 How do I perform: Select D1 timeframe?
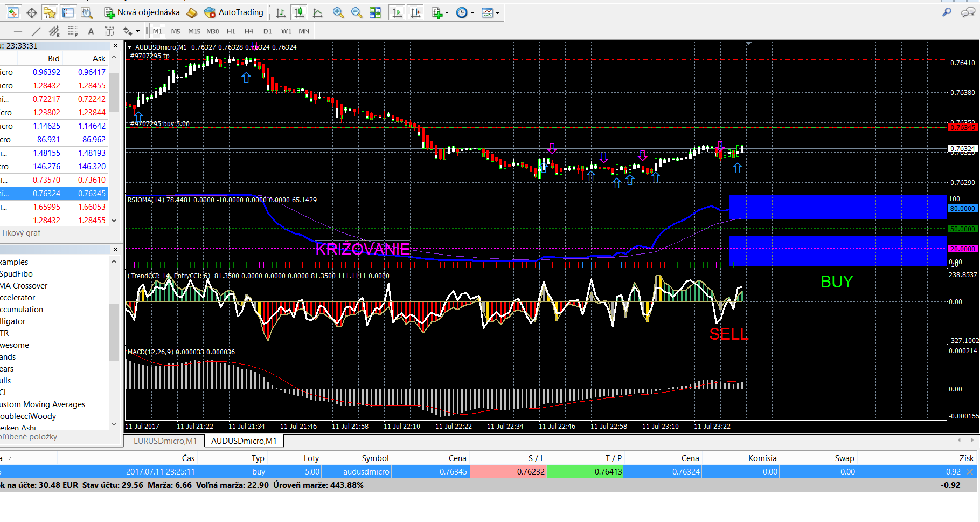pos(268,31)
